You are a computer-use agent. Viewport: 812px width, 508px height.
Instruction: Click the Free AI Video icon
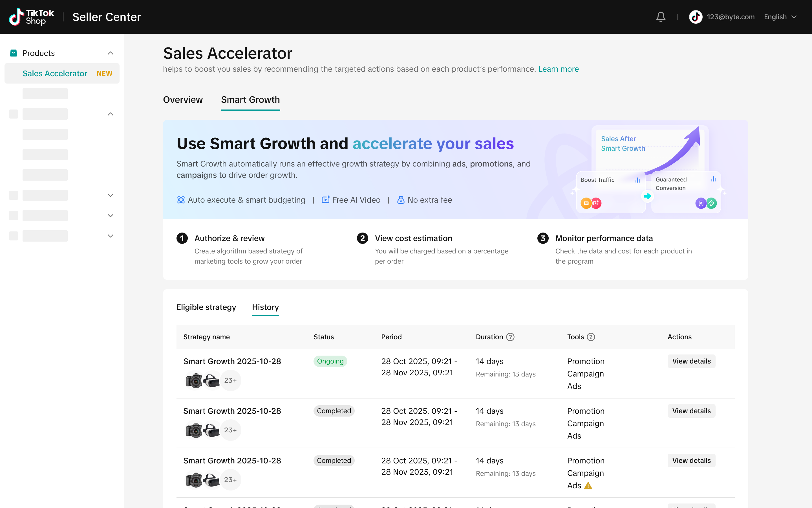[326, 200]
